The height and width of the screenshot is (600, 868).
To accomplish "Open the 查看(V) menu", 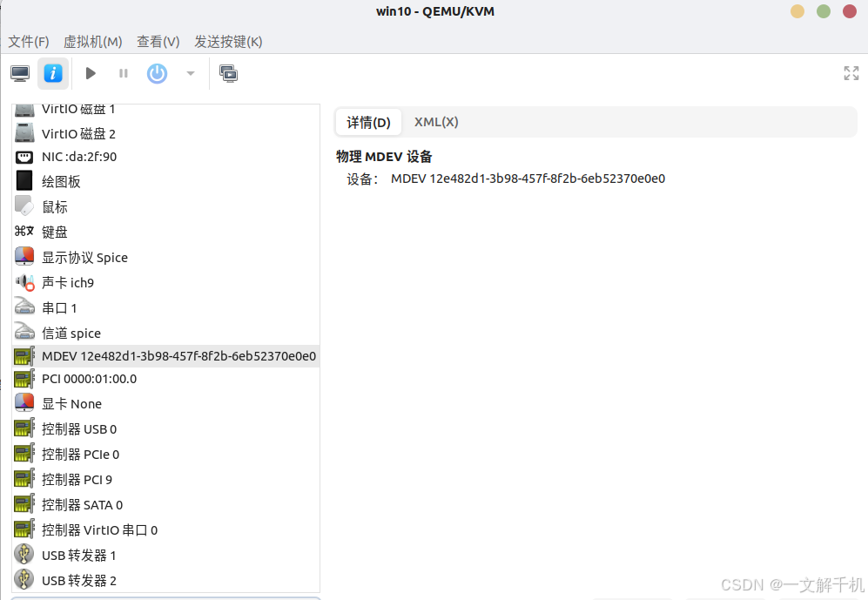I will pos(158,41).
